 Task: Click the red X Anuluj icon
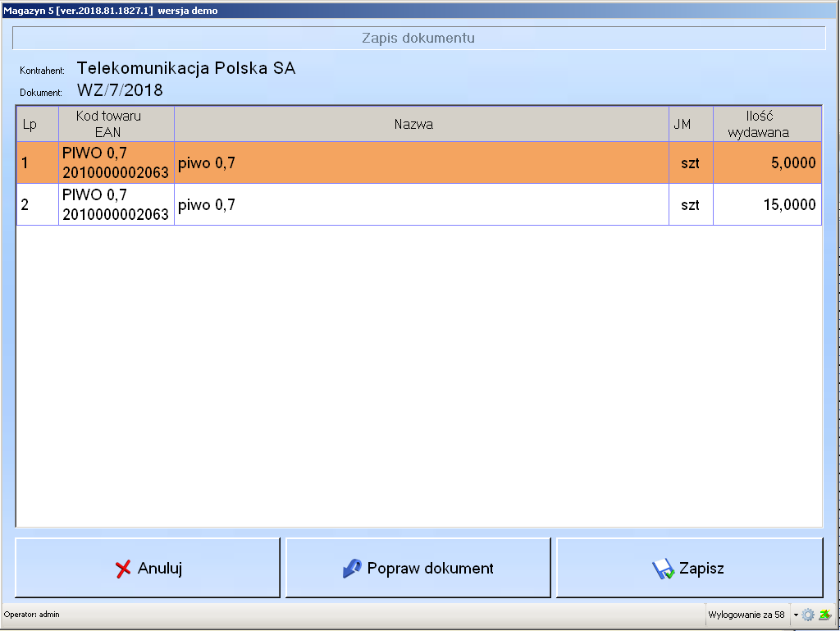click(x=123, y=569)
